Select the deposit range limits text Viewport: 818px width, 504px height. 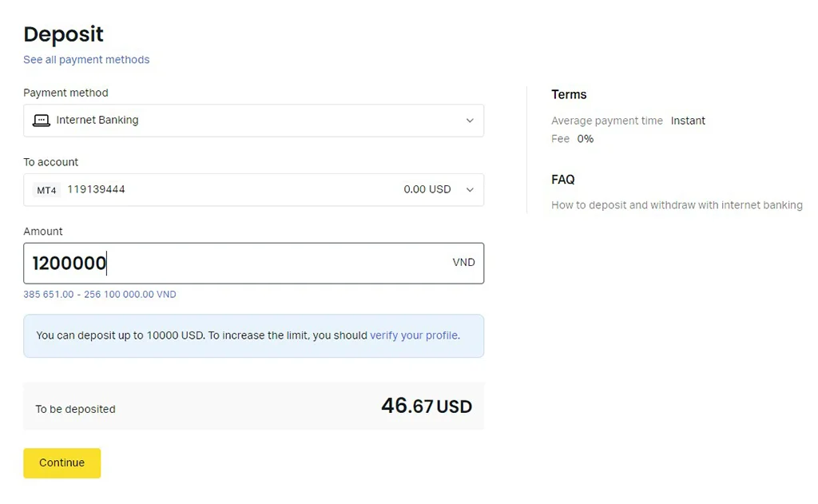tap(98, 294)
